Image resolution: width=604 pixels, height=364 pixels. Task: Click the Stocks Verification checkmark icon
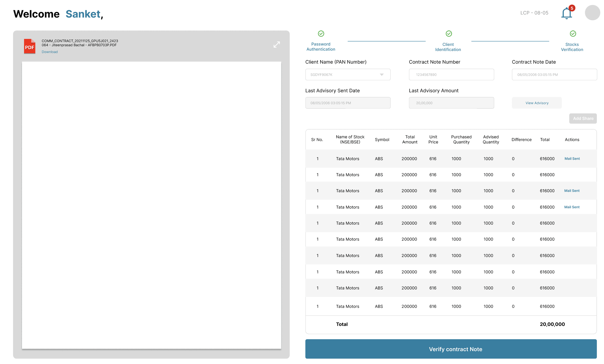[573, 34]
